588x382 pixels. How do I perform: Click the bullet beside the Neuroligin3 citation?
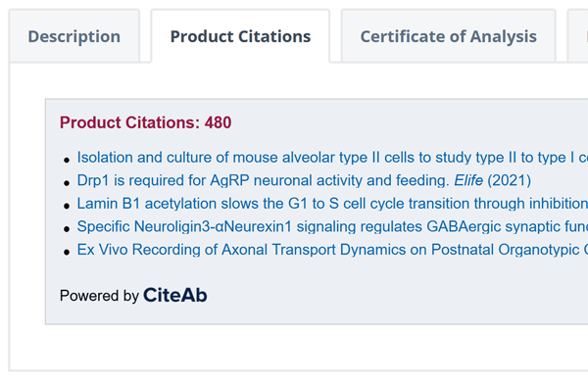pos(67,229)
